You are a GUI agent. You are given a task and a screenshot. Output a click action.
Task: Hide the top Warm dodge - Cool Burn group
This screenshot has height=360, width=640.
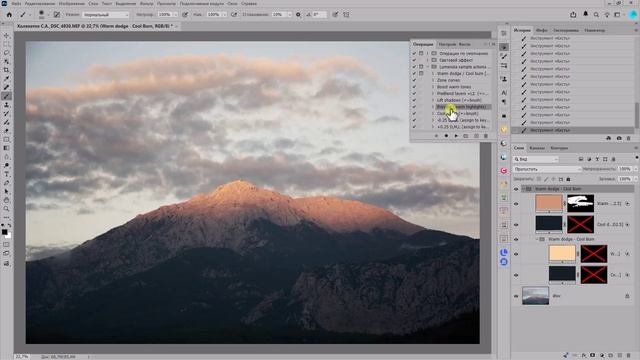tap(516, 189)
